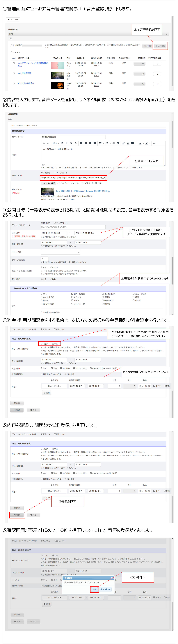
Task: Justify text in the editor
Action: [x=95, y=143]
